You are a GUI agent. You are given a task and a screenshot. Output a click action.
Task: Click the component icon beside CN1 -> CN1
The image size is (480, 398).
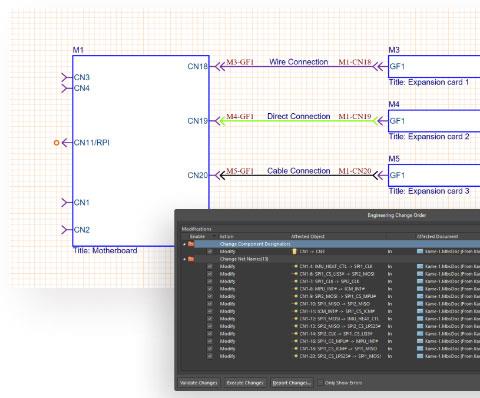point(294,251)
